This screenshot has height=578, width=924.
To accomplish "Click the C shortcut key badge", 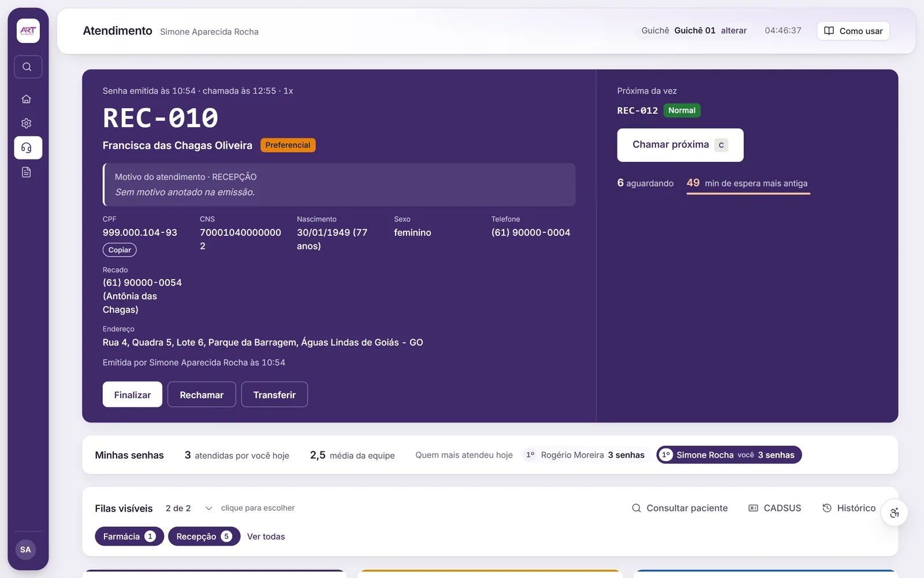I will tap(721, 145).
